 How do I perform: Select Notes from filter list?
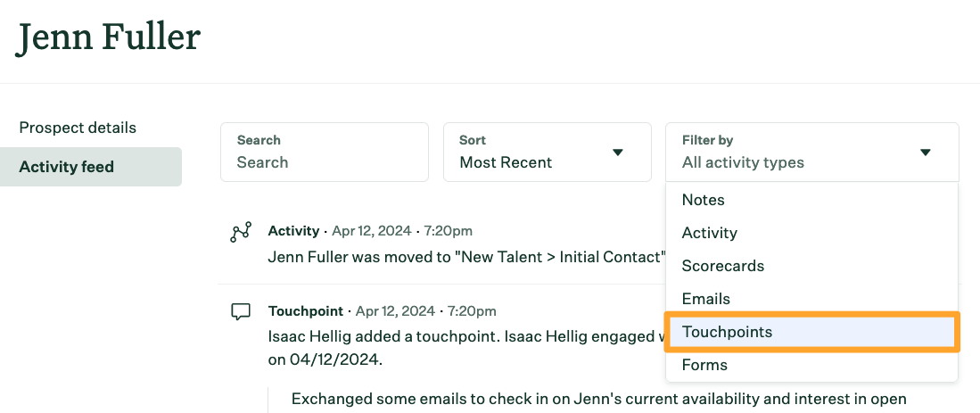[811, 200]
